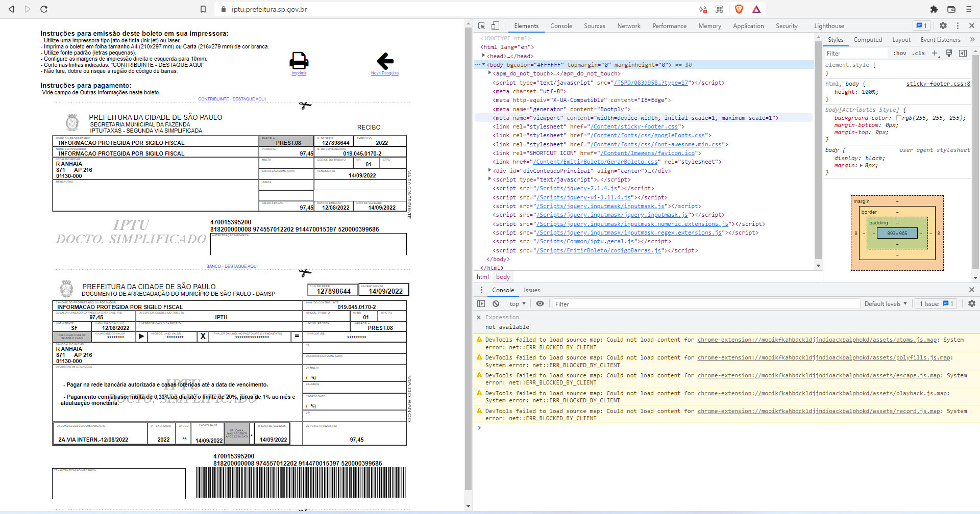Viewport: 980px width, 514px height.
Task: Show more sidebar tabs with the chevron
Action: (x=972, y=39)
